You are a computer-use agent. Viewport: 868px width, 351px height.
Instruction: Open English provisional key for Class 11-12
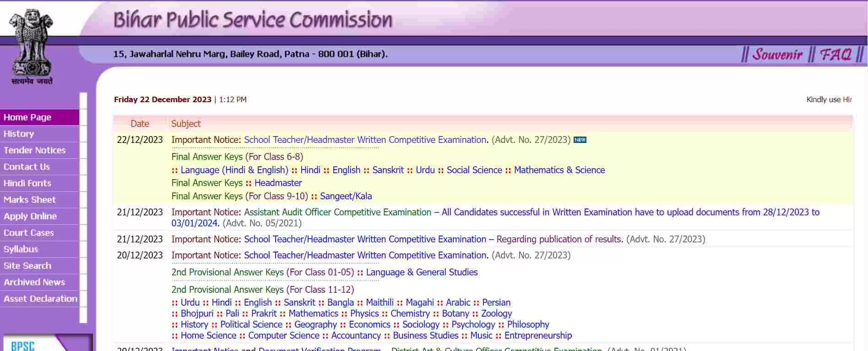258,302
